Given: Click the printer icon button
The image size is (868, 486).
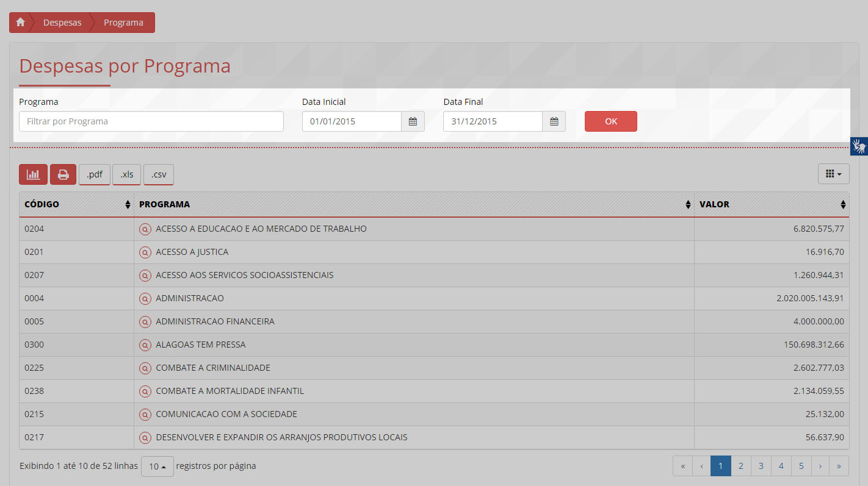Looking at the screenshot, I should click(63, 174).
